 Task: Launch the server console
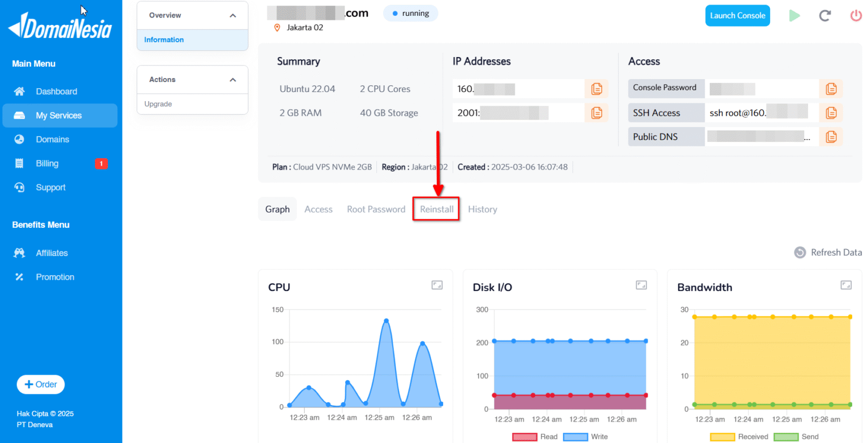737,15
